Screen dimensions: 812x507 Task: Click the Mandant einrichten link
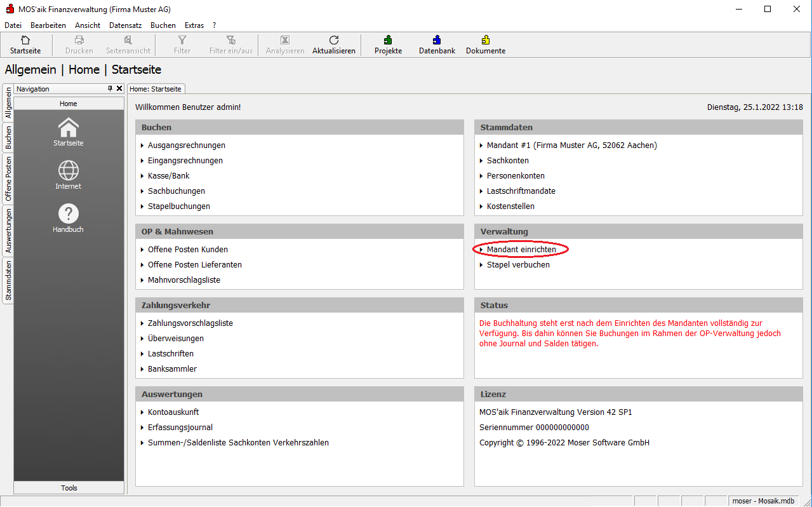pyautogui.click(x=521, y=250)
